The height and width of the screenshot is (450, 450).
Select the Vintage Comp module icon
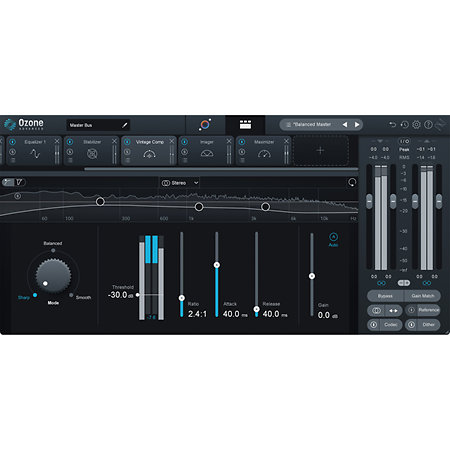click(x=149, y=154)
